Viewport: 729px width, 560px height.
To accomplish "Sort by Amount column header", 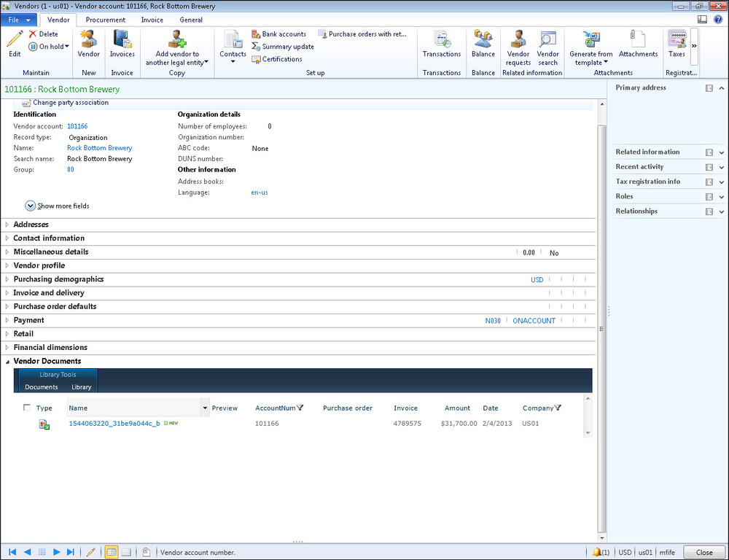I will tap(458, 408).
